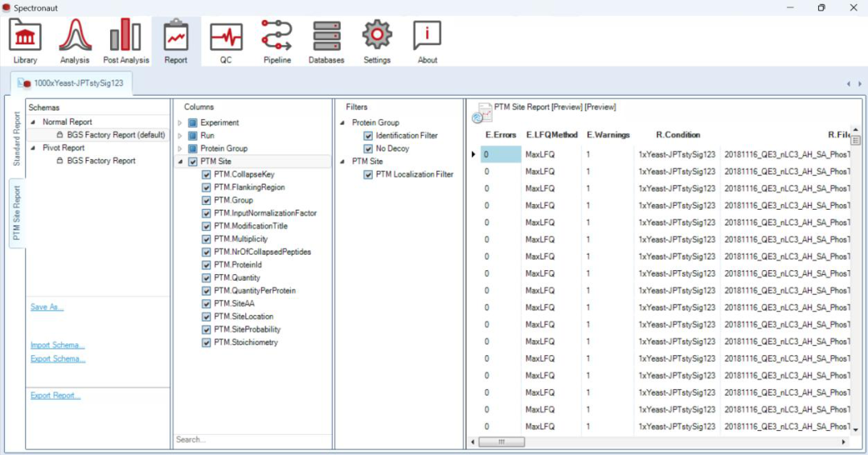Image resolution: width=868 pixels, height=455 pixels.
Task: Click the horizontal scrollbar thumb in preview
Action: point(502,441)
